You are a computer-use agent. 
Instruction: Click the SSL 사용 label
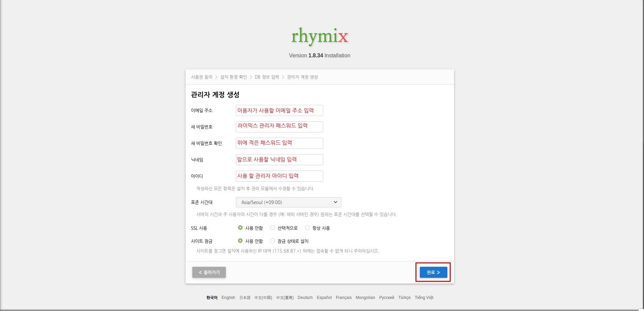point(199,228)
